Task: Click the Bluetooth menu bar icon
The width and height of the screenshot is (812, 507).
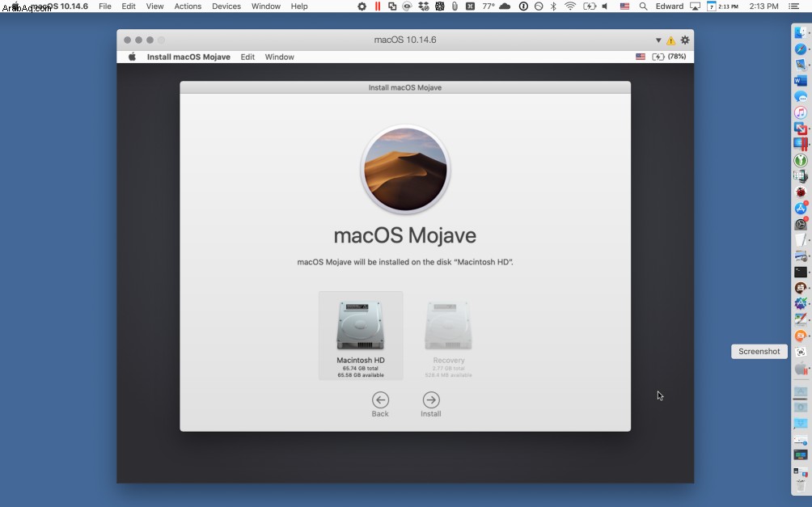Action: tap(553, 6)
